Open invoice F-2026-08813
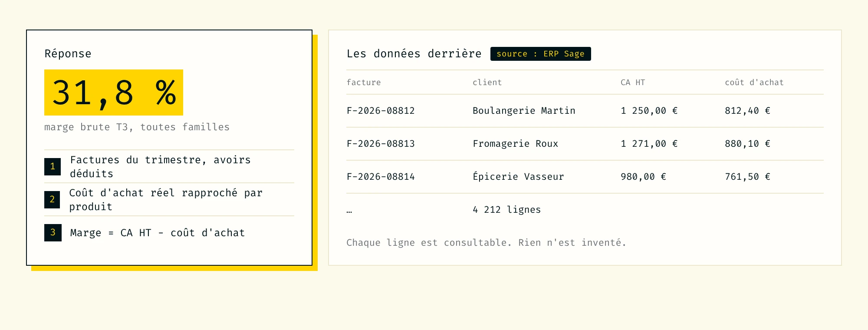The height and width of the screenshot is (330, 868). pos(381,144)
